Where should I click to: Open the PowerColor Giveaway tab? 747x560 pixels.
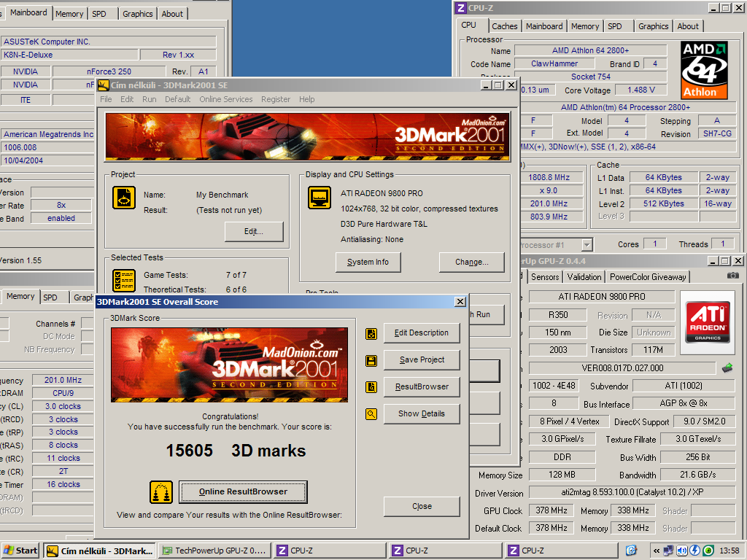[648, 276]
